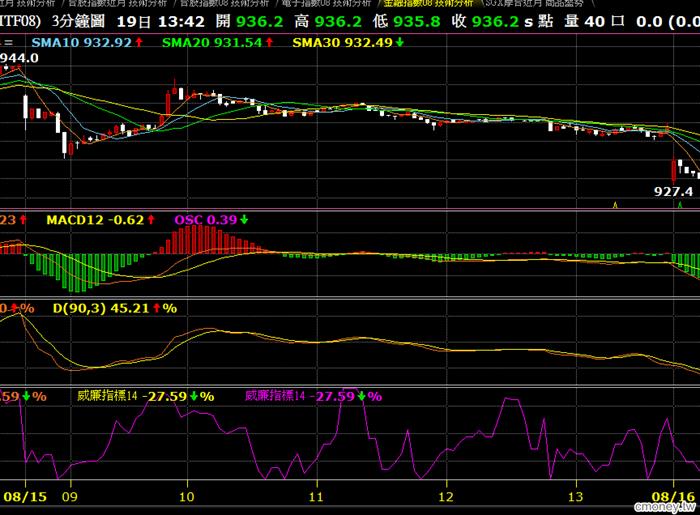Select the 高 936.2 high price
This screenshot has width=700, height=515.
point(328,21)
